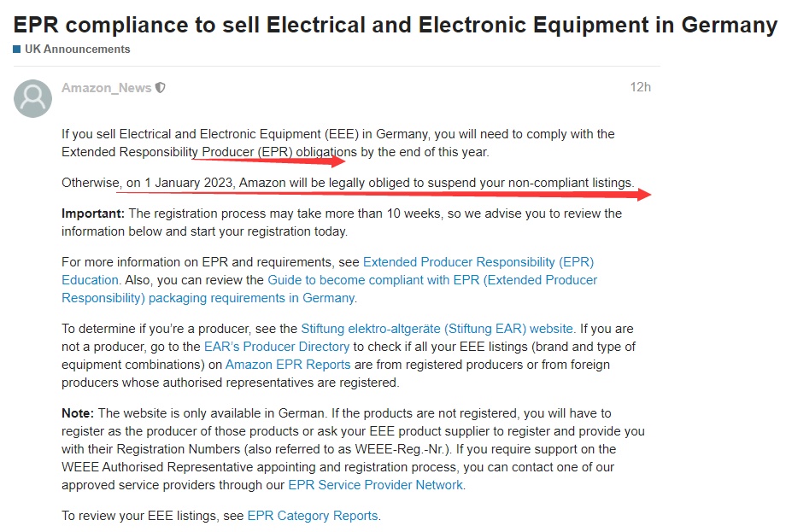786x532 pixels.
Task: Click the moderator shield icon beside Amazon_News
Action: pos(161,88)
